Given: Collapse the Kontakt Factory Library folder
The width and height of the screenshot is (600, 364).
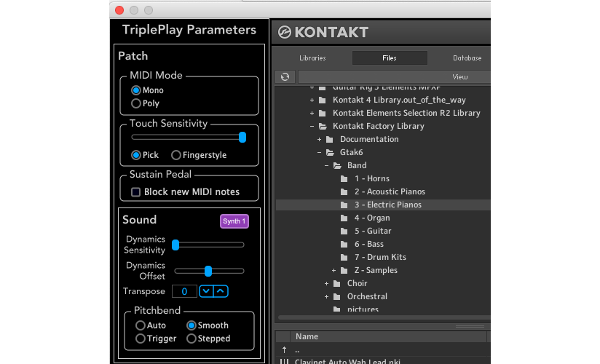Looking at the screenshot, I should click(x=312, y=126).
